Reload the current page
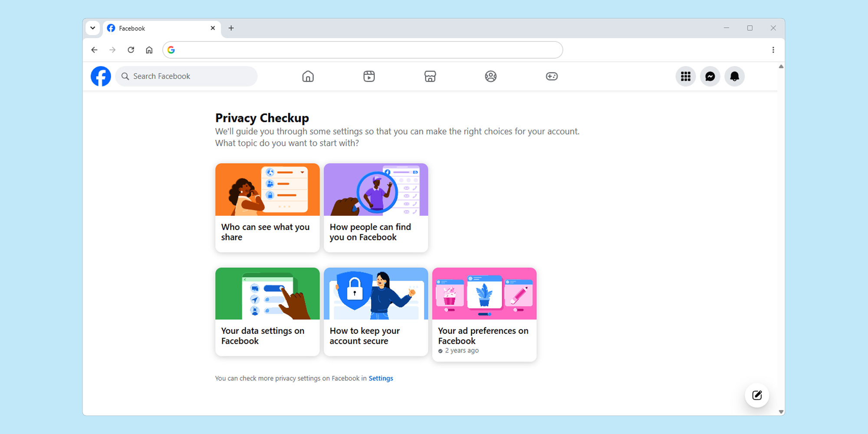This screenshot has width=868, height=434. pyautogui.click(x=131, y=50)
